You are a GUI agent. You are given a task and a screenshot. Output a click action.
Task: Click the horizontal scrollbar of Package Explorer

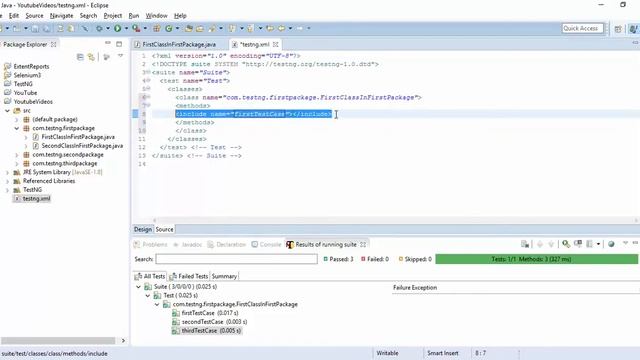click(58, 340)
